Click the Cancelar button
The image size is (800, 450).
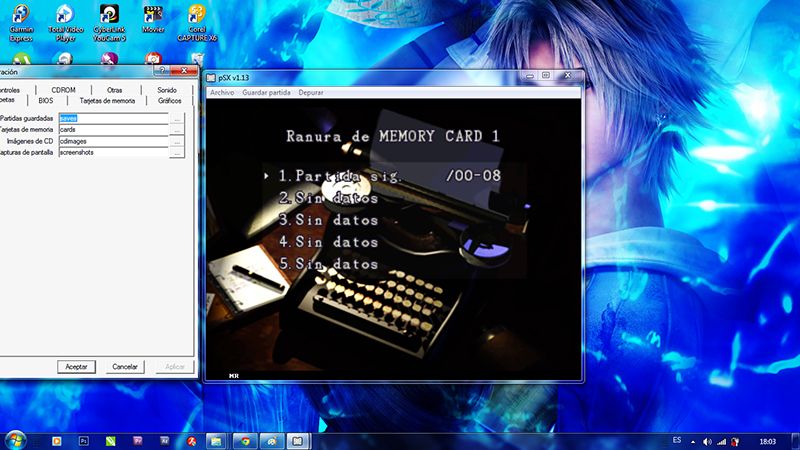124,367
